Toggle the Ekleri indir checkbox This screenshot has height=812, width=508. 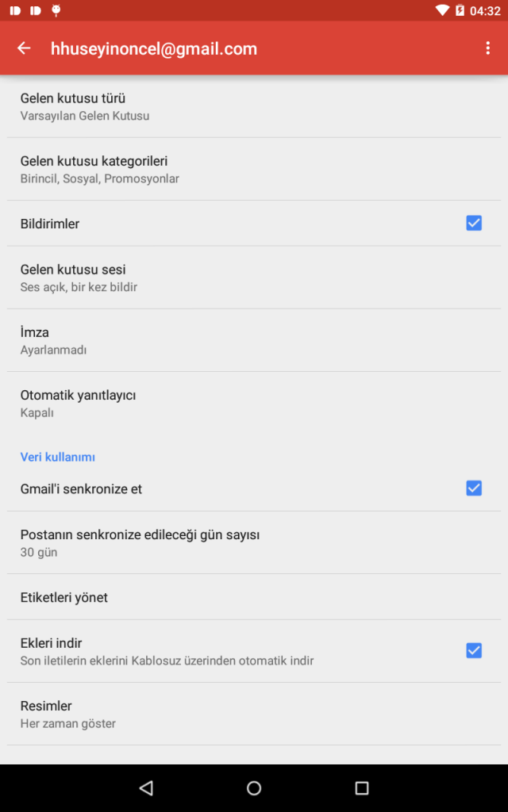pos(474,651)
